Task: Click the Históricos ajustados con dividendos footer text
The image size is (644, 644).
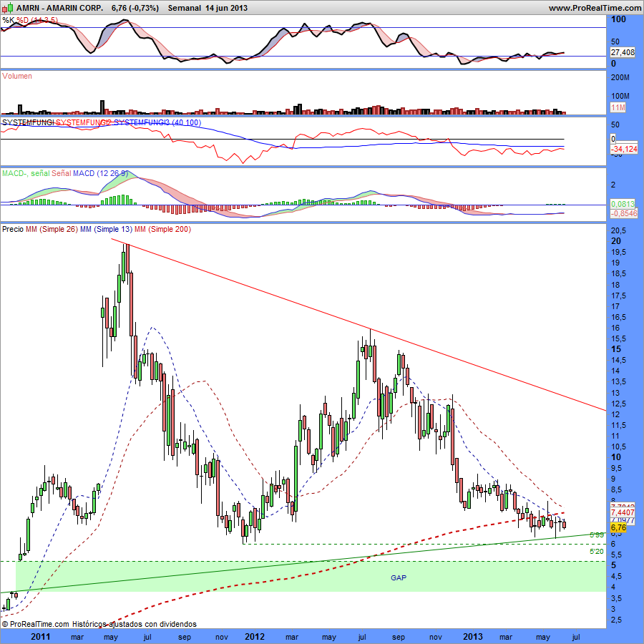Action: pos(135,624)
